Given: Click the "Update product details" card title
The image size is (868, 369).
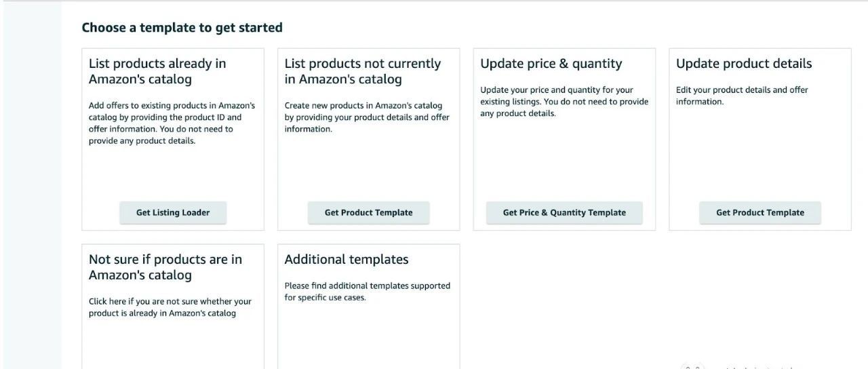Looking at the screenshot, I should [743, 64].
